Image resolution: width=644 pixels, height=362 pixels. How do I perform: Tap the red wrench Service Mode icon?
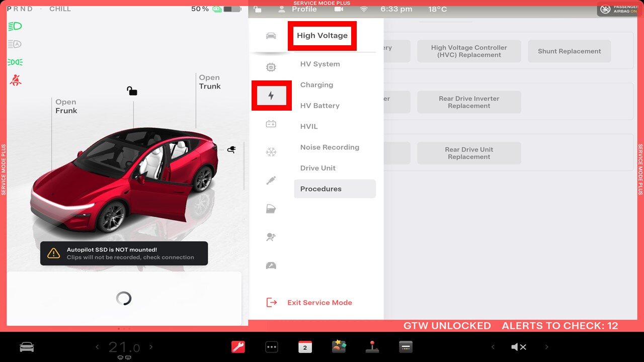coord(238,347)
